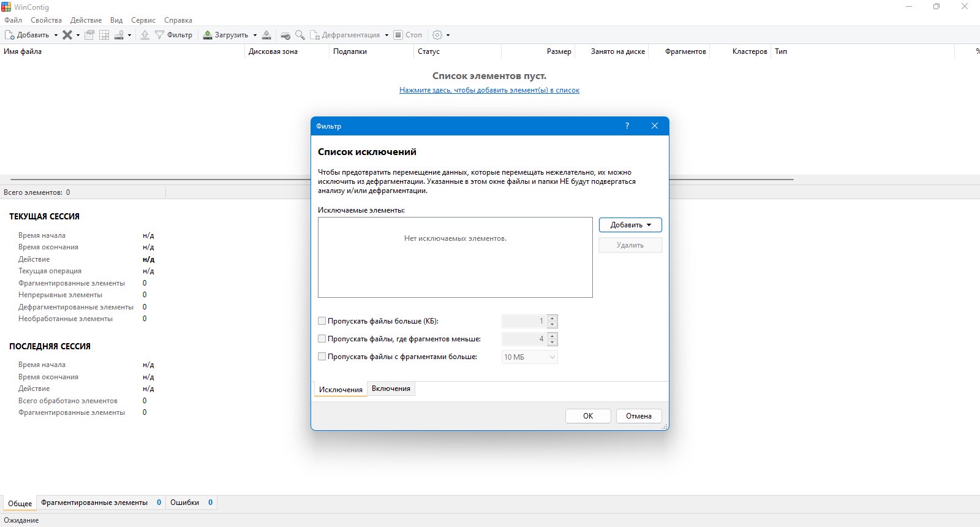Click the Ожидание status bar text
This screenshot has width=980, height=527.
tap(21, 520)
